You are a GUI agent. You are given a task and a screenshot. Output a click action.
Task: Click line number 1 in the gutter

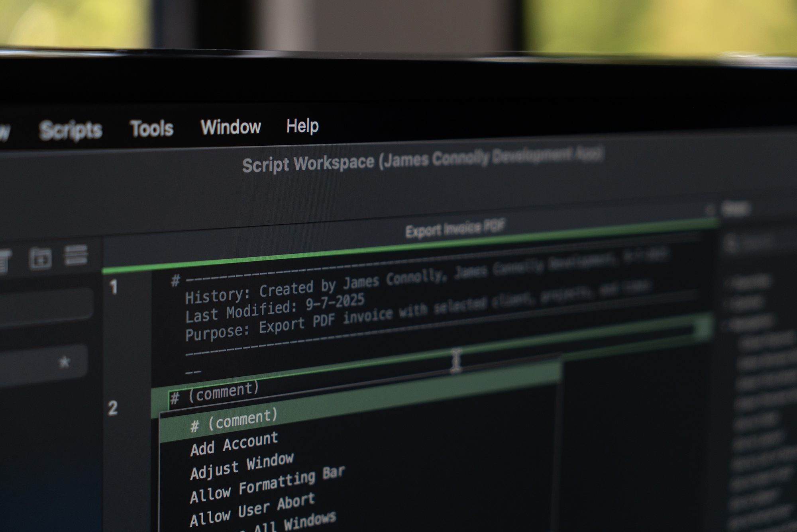[x=114, y=287]
